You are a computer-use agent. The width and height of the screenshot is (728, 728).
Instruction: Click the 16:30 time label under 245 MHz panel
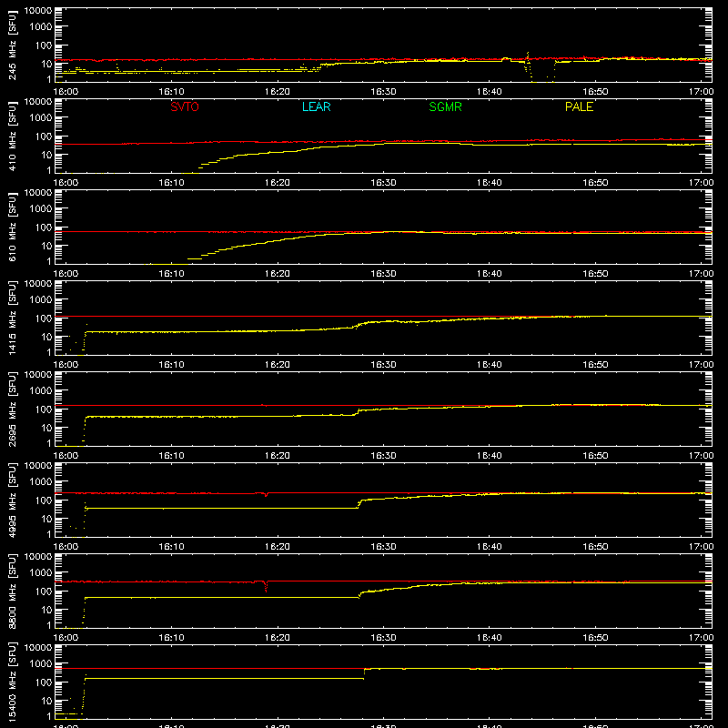pos(383,92)
